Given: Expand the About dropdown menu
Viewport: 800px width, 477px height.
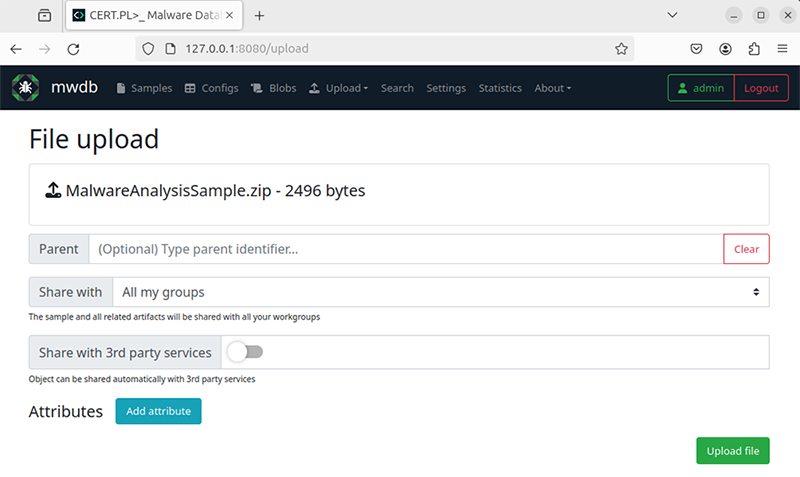Looking at the screenshot, I should click(x=553, y=88).
